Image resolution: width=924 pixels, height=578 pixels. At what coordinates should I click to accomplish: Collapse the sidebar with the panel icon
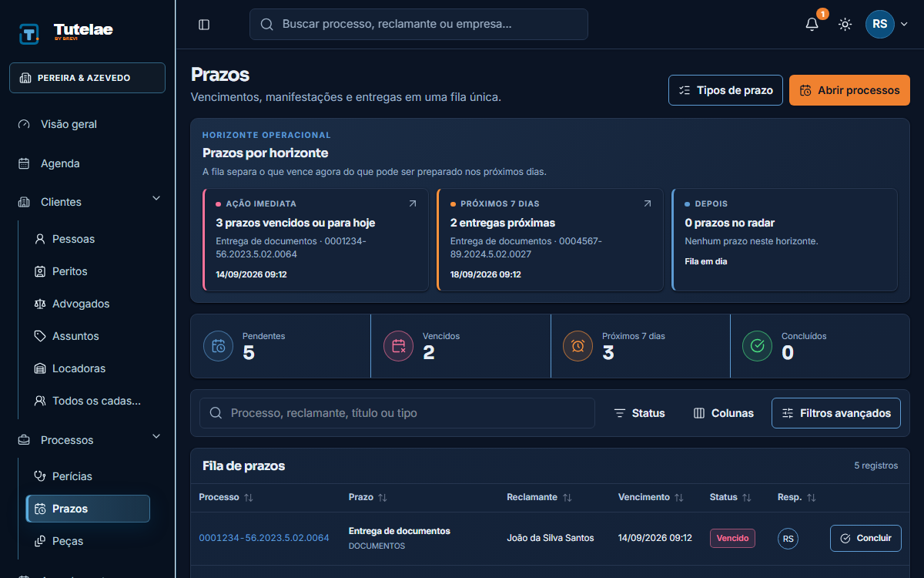(204, 25)
